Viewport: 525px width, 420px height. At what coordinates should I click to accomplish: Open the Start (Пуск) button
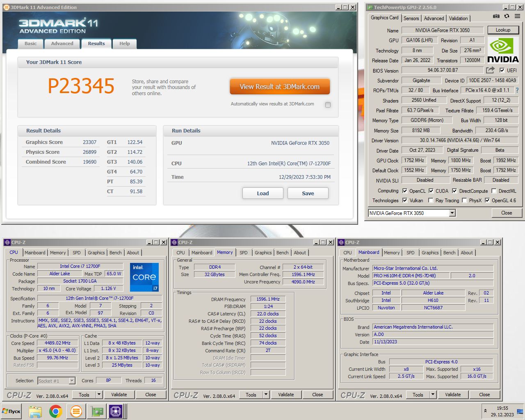tap(11, 411)
